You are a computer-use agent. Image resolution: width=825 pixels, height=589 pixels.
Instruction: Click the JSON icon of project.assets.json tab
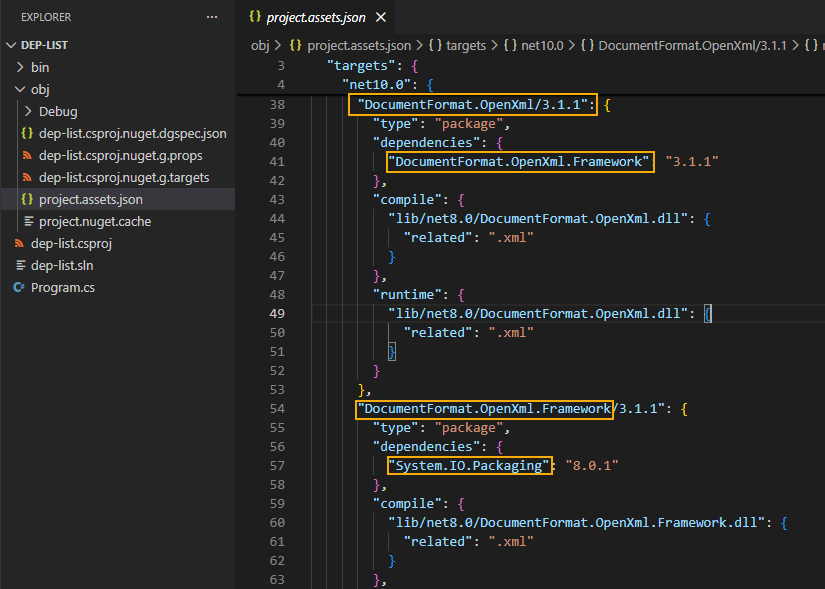255,17
